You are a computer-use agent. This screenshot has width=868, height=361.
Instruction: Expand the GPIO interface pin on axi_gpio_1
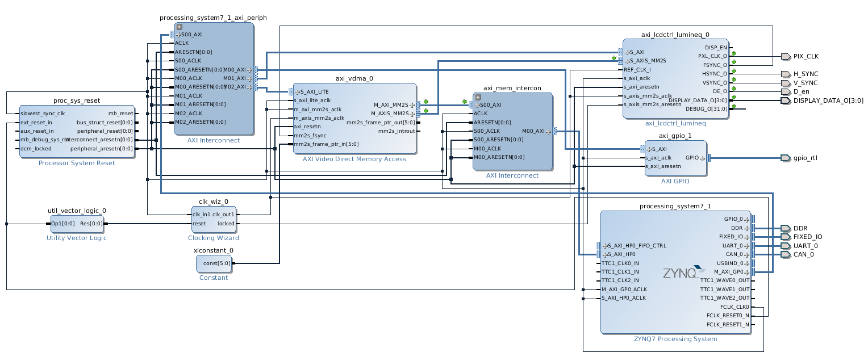(703, 158)
